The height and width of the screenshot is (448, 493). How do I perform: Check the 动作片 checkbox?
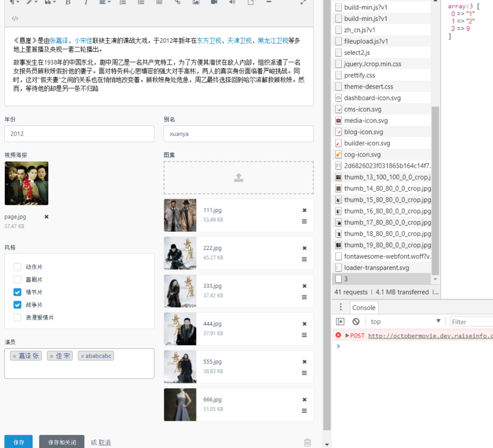pyautogui.click(x=17, y=267)
